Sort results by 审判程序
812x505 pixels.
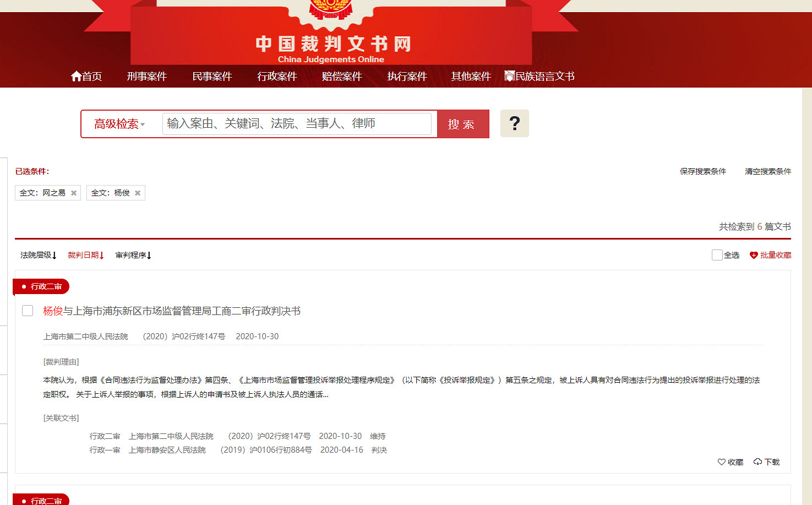pyautogui.click(x=133, y=255)
